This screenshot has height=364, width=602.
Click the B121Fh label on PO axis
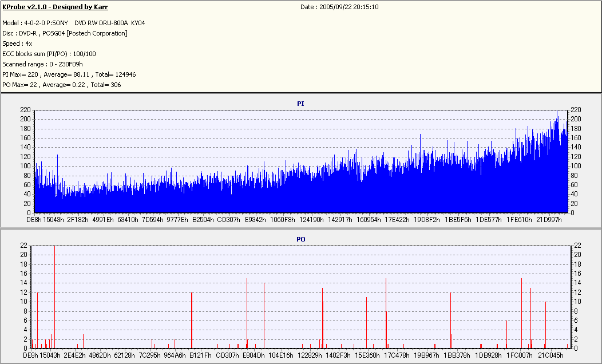200,355
